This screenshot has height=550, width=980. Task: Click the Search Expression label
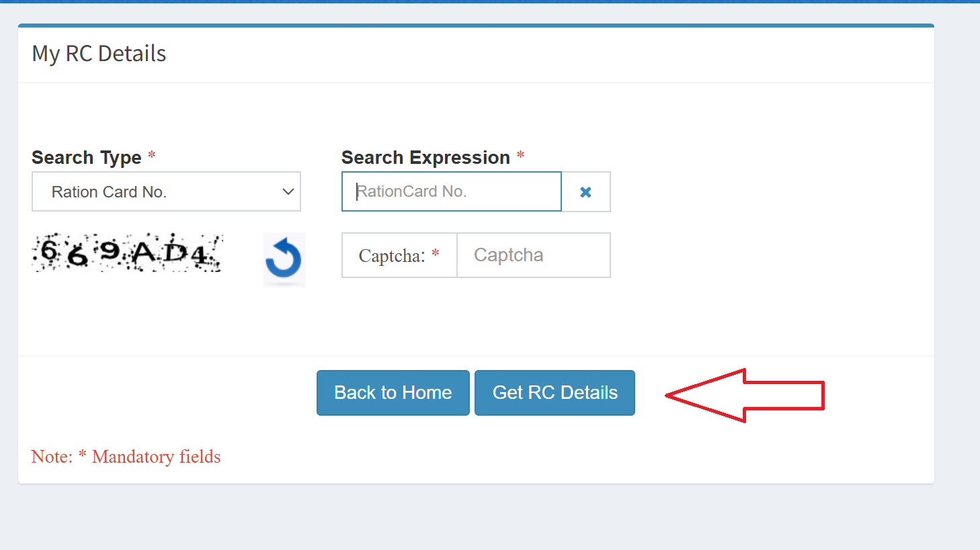click(425, 158)
